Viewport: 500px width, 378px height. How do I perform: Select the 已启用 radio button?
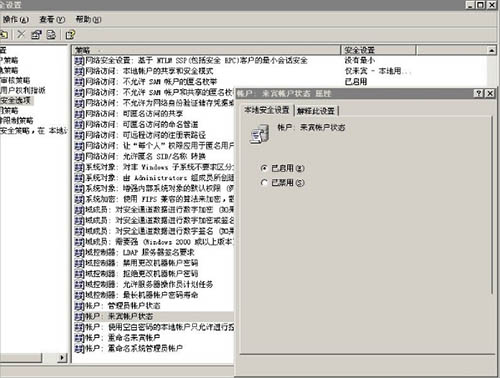[x=264, y=168]
